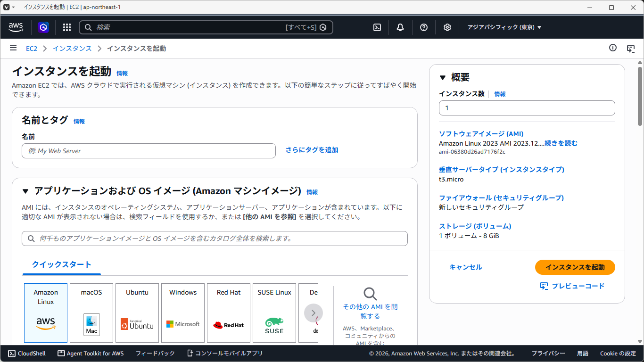Collapse the 概要 summary panel
Image resolution: width=644 pixels, height=362 pixels.
pos(442,78)
